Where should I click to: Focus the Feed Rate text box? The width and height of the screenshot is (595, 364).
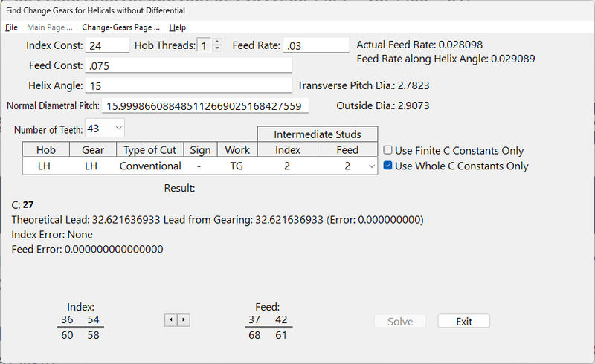(x=315, y=46)
